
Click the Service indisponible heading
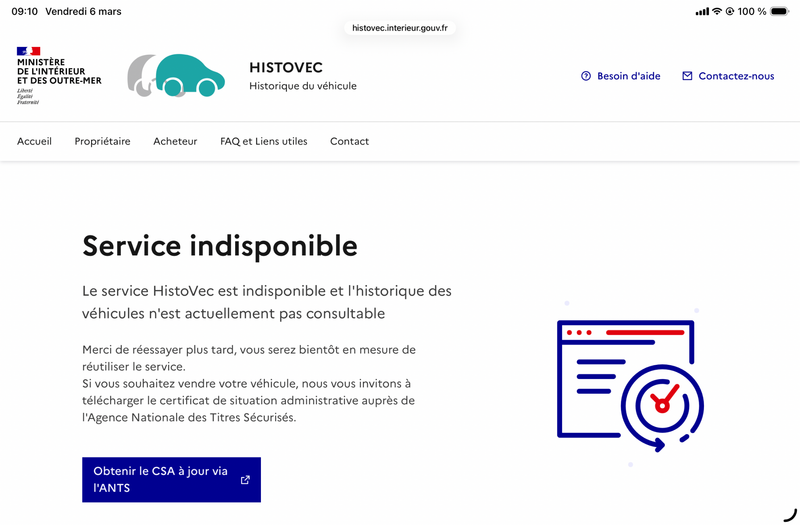tap(220, 246)
